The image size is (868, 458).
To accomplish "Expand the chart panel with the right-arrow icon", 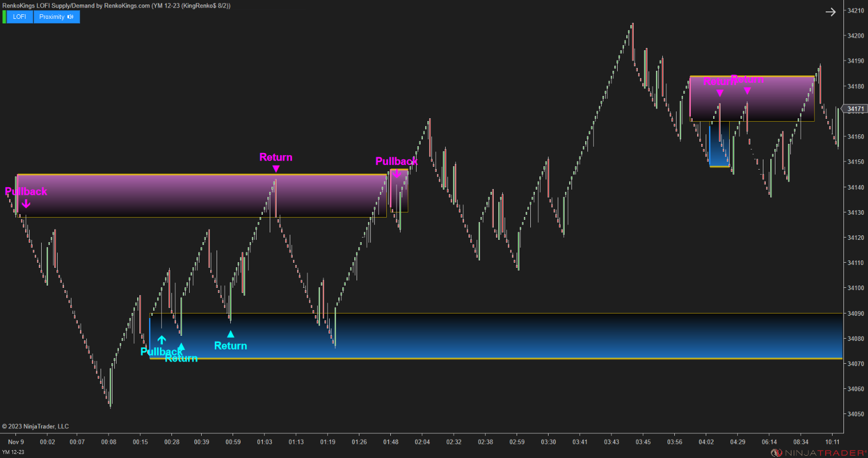I will [x=830, y=11].
